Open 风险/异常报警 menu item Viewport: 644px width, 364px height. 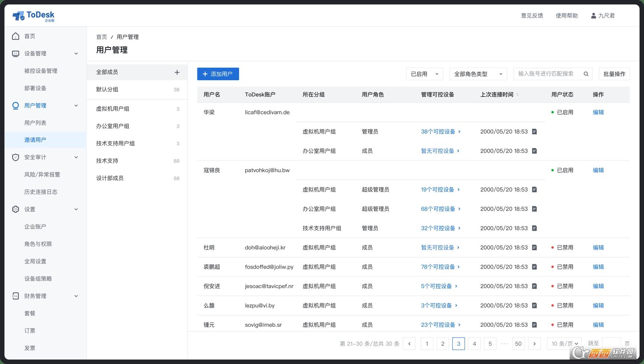42,175
